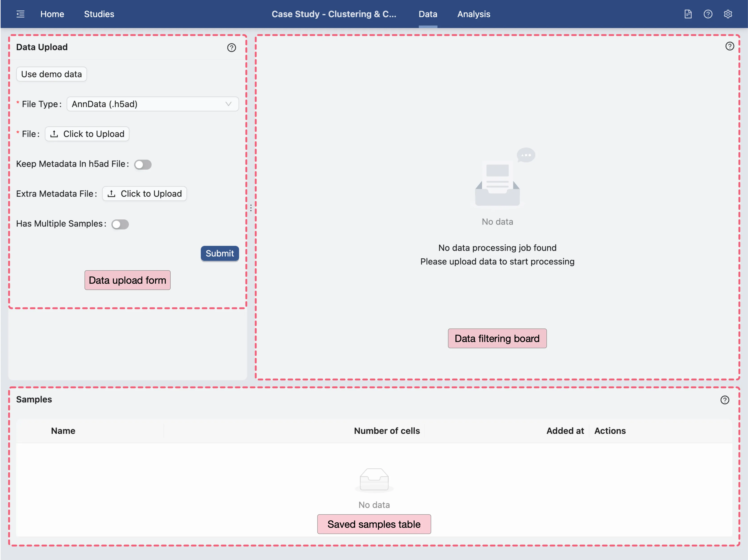Screen dimensions: 748x560
Task: Open the data filtering board help icon
Action: tap(729, 46)
